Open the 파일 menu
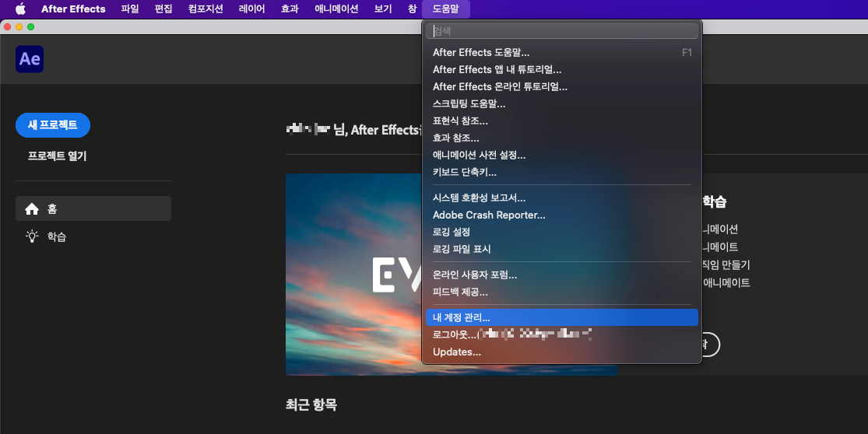868x434 pixels. [130, 9]
